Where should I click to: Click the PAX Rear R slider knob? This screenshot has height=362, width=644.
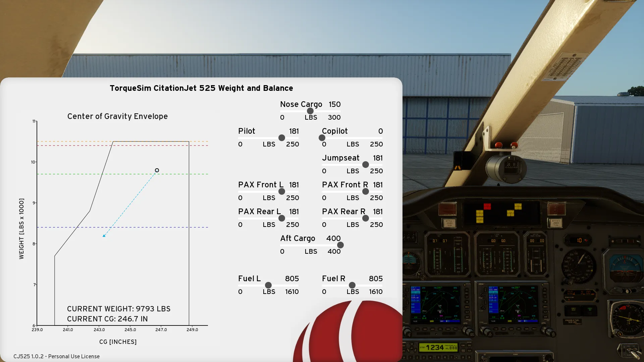pyautogui.click(x=366, y=218)
